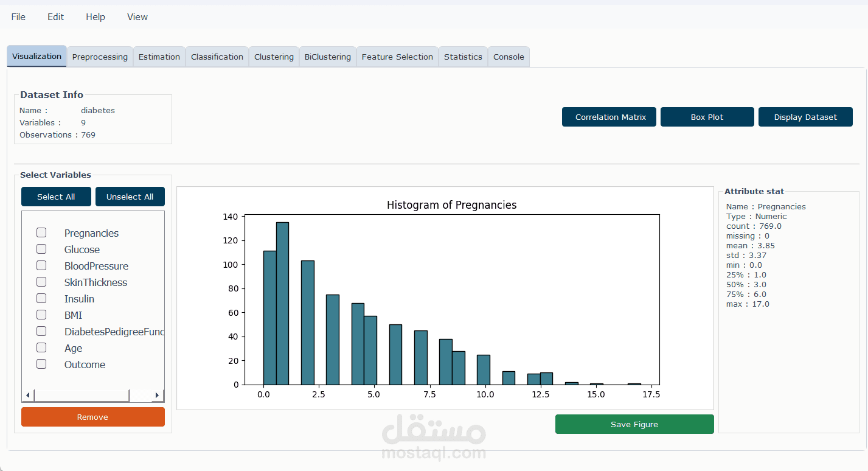Click the Correlation Matrix button

[x=609, y=117]
